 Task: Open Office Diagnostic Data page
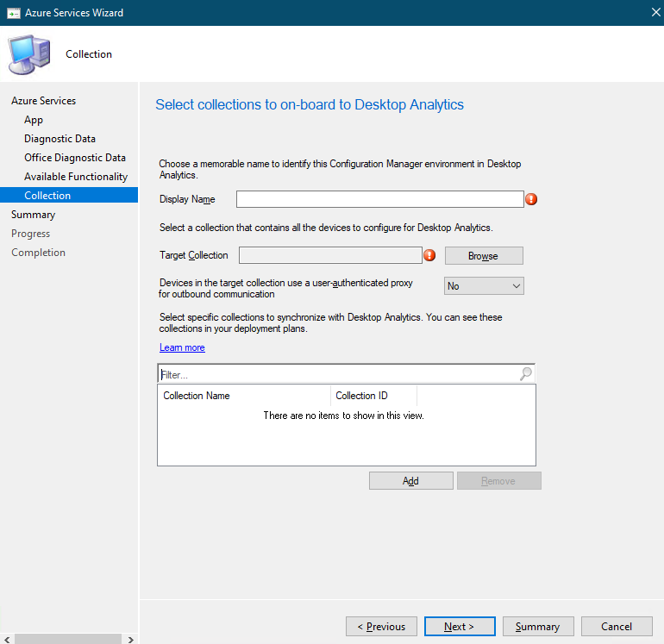tap(75, 158)
